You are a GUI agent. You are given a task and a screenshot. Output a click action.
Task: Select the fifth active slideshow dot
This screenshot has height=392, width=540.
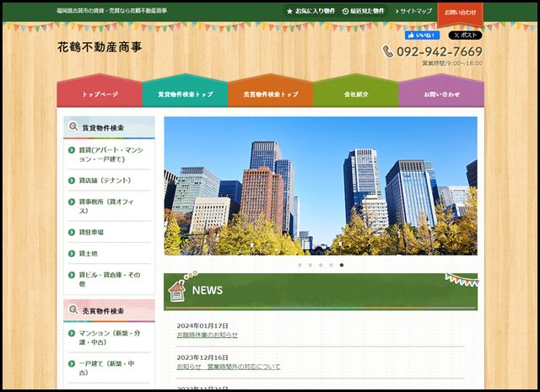point(341,265)
